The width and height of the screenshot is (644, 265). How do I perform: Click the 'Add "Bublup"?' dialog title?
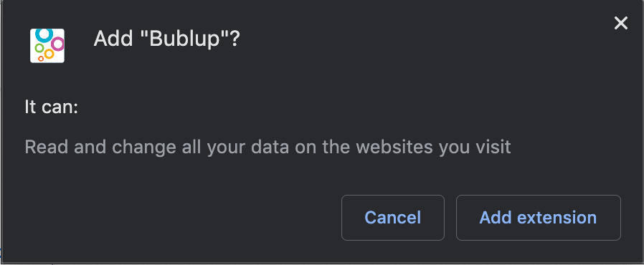point(166,39)
